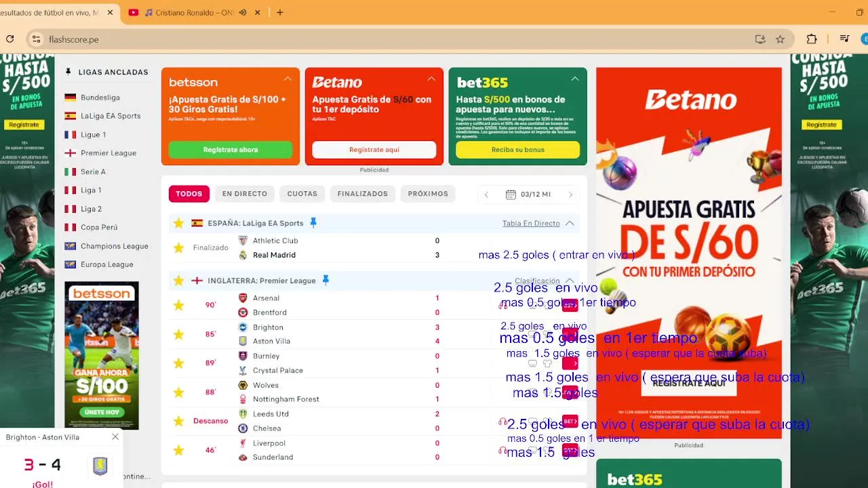Toggle favorite star for Brighton vs Aston Villa
This screenshot has height=488, width=868.
point(178,334)
